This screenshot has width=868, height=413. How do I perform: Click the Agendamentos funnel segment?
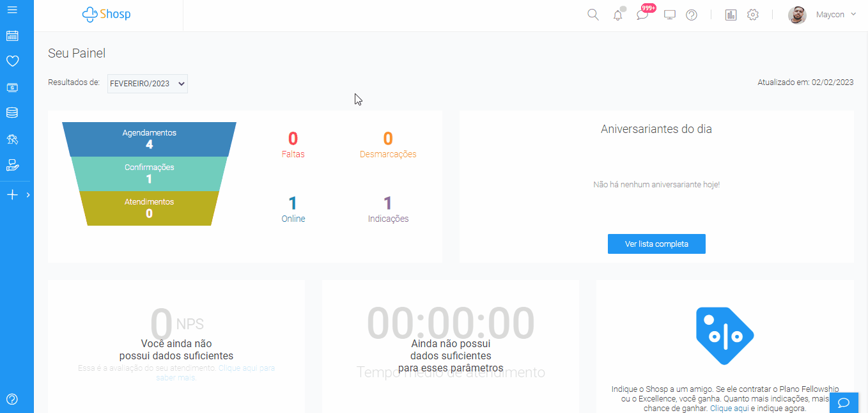(x=149, y=139)
